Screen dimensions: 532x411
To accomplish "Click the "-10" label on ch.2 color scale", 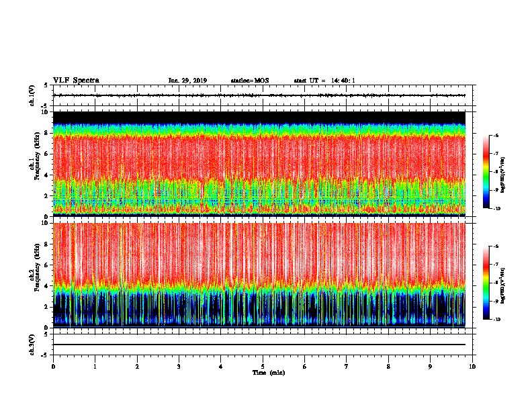I will pos(496,320).
